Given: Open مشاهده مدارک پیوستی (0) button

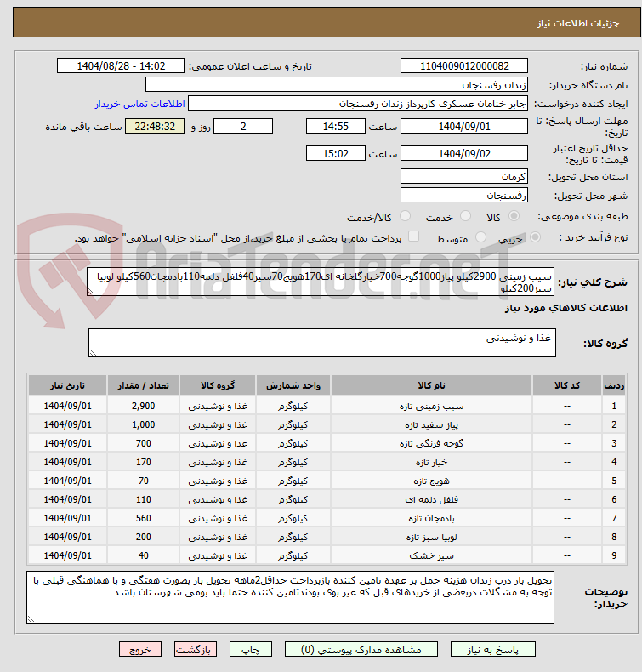Looking at the screenshot, I should (x=361, y=650).
